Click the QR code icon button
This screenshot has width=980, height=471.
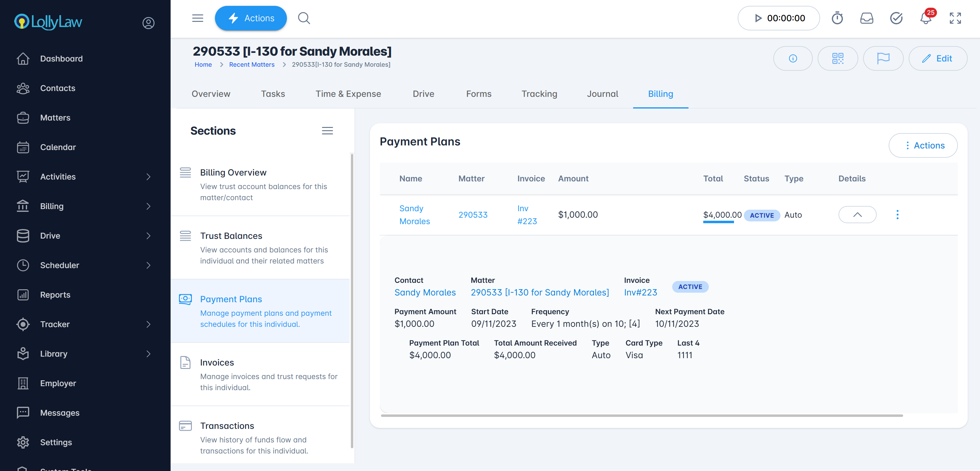click(837, 58)
